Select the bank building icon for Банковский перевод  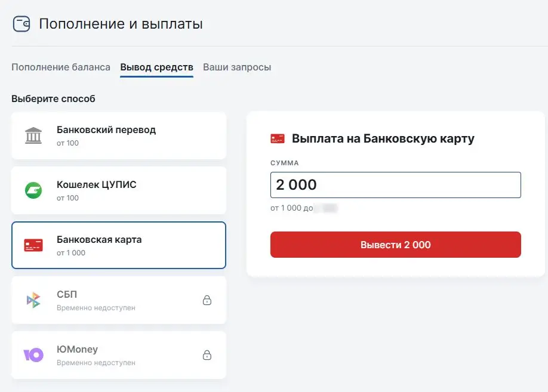tap(34, 135)
